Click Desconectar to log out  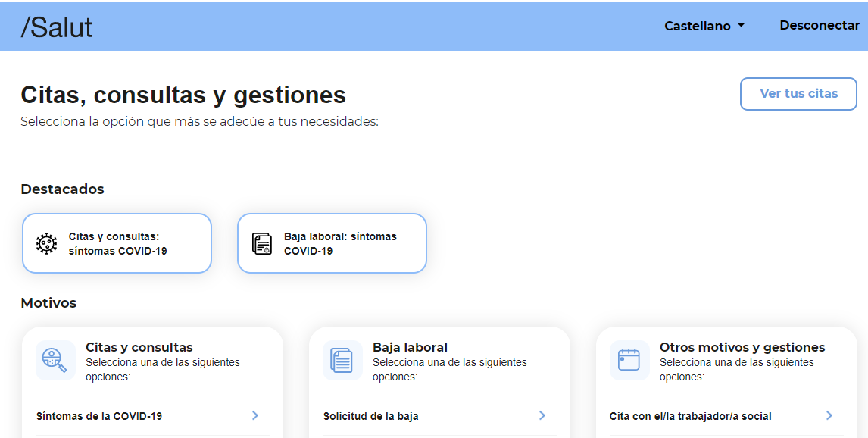pos(820,26)
